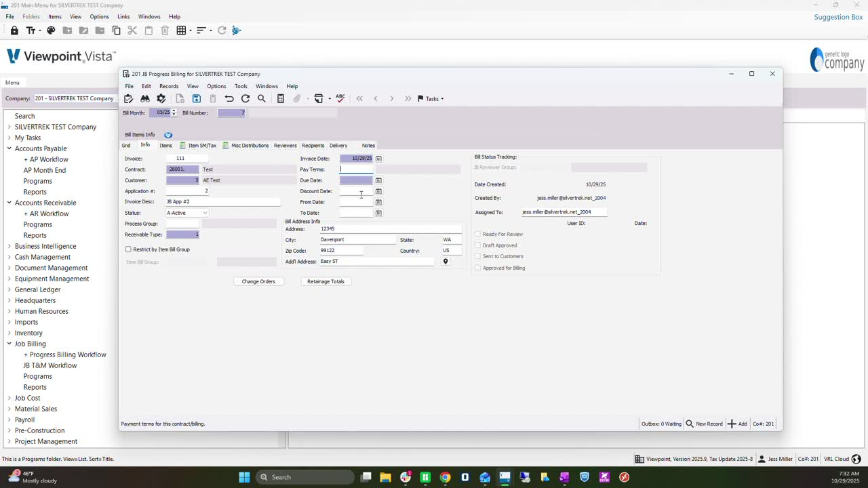Screen dimensions: 868x488
Task: Open Progress Billing Workflow tree item
Action: coord(65,354)
